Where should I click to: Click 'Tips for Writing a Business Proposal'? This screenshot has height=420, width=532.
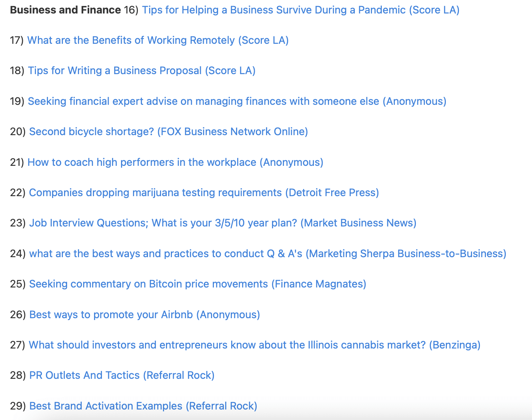tap(142, 71)
